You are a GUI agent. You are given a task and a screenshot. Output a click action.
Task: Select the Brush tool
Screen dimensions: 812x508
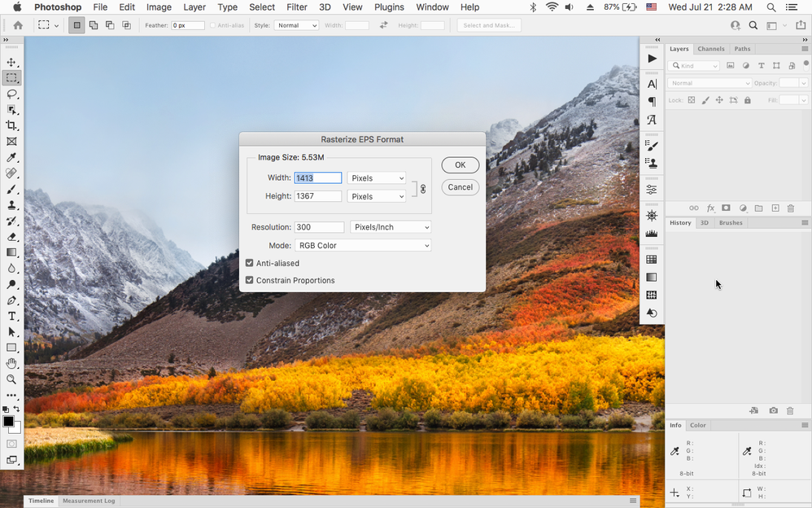(11, 189)
